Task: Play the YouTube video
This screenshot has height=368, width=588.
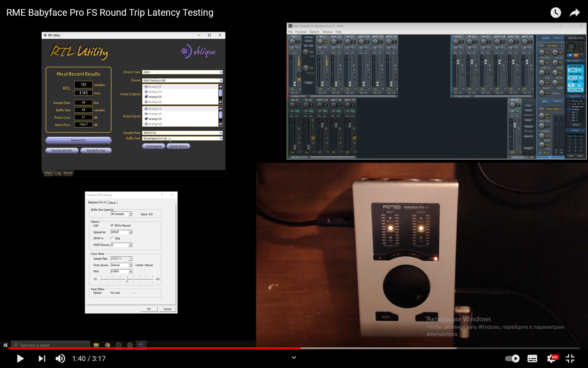Action: click(x=20, y=359)
